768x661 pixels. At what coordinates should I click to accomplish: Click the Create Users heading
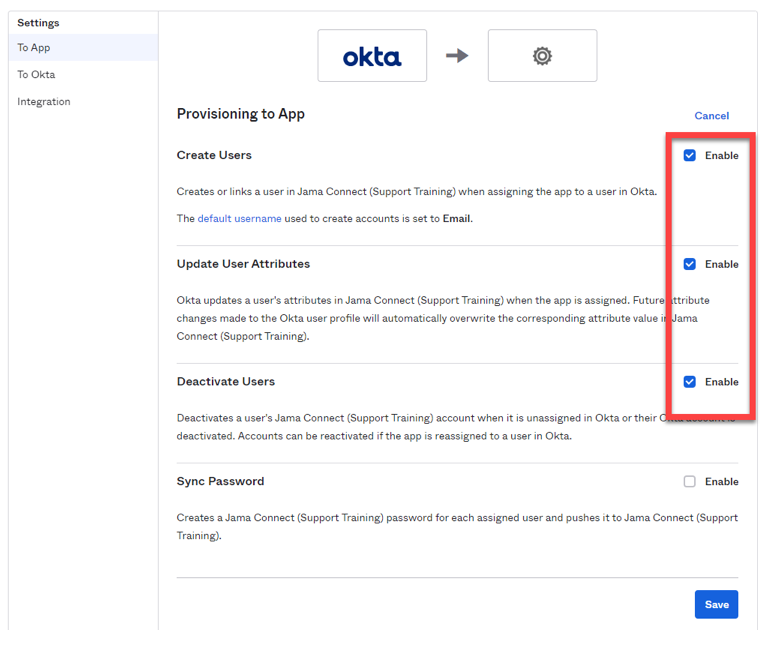(x=214, y=155)
